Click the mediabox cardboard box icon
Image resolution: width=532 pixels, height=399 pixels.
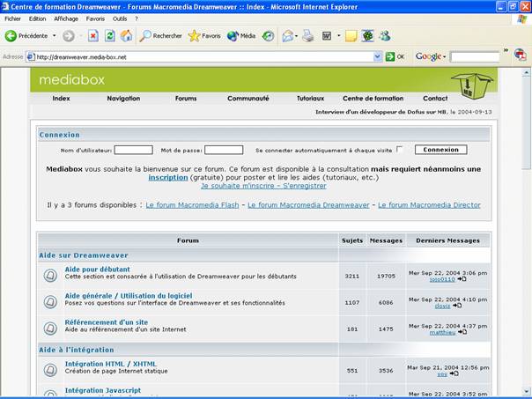[471, 85]
